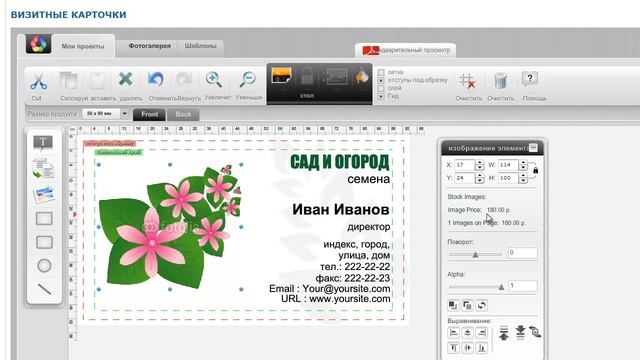Click the W width input field
The image size is (640, 360).
pos(508,165)
